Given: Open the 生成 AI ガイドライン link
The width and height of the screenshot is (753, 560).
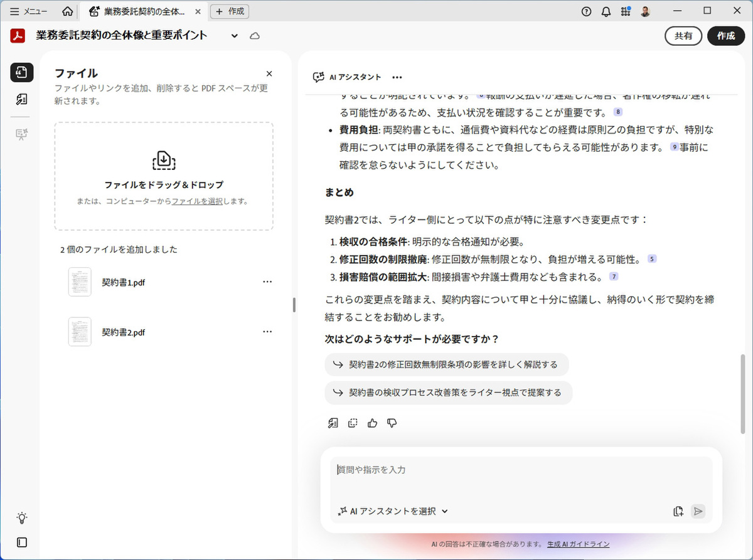Looking at the screenshot, I should pyautogui.click(x=578, y=544).
